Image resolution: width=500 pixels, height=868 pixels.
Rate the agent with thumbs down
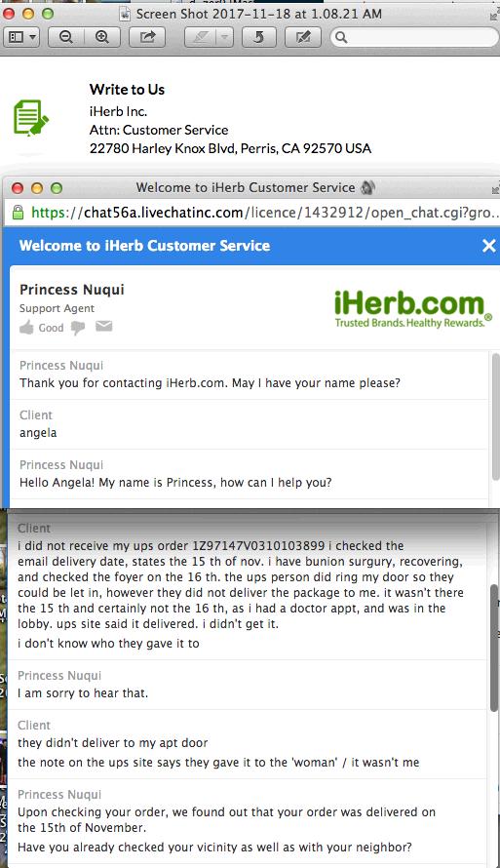tap(78, 328)
